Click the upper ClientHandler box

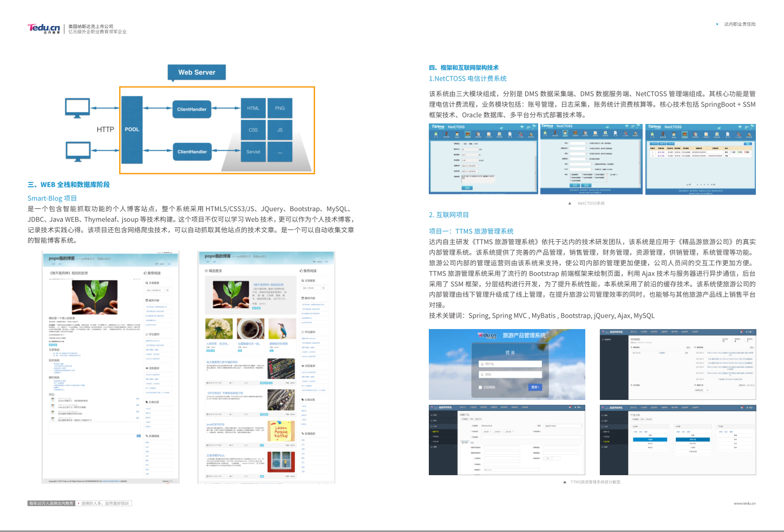point(192,109)
